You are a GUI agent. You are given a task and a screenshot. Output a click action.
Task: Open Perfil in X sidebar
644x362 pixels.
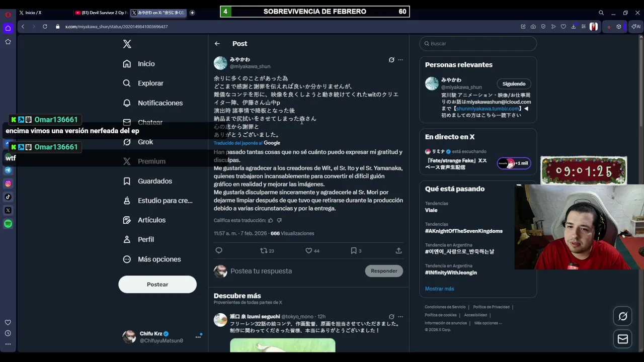coord(139,240)
